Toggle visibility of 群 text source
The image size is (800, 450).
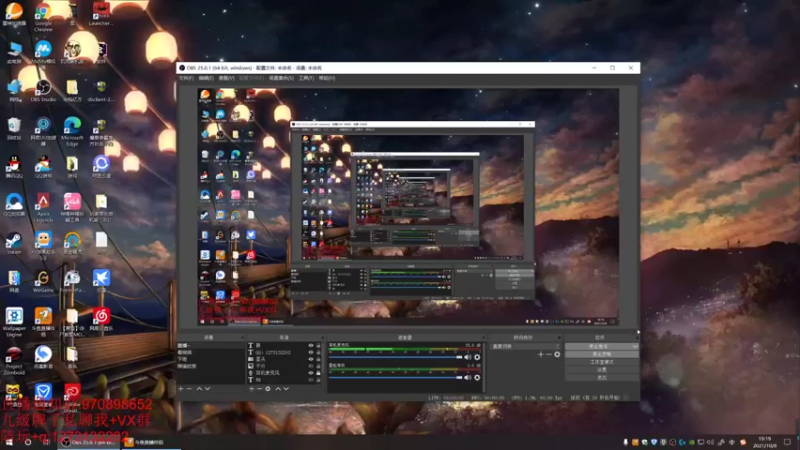pos(311,345)
